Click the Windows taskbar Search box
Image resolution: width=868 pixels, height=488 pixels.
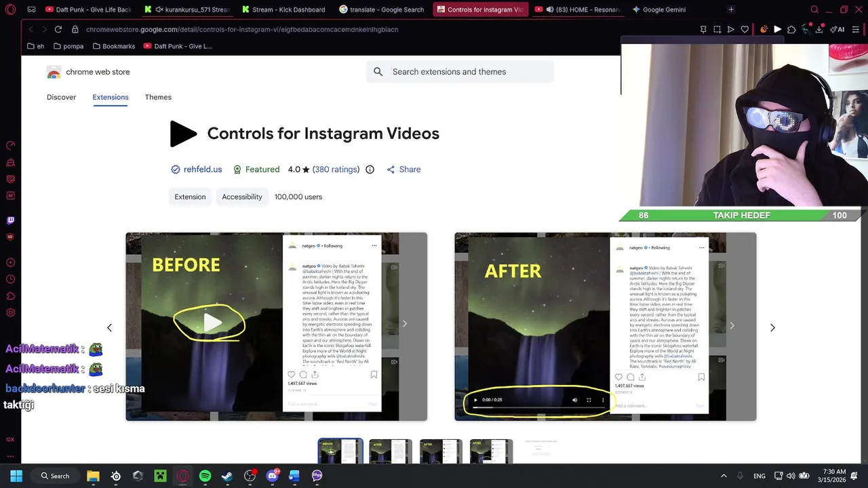coord(55,476)
